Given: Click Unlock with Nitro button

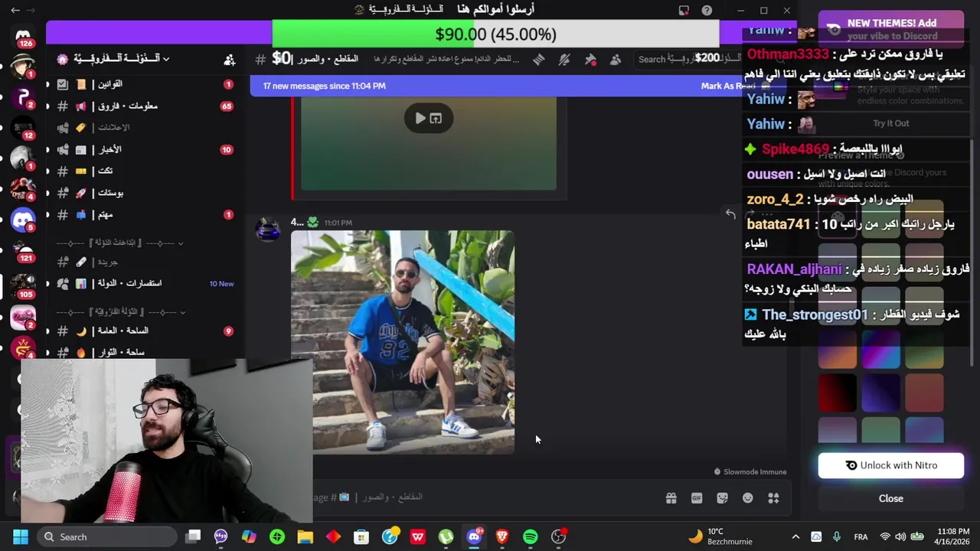Looking at the screenshot, I should [x=891, y=465].
